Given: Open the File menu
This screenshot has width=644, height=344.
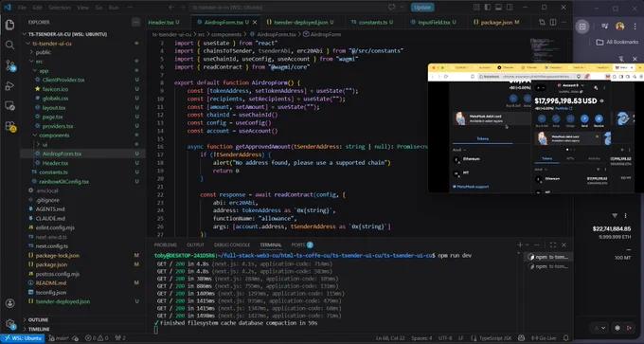Looking at the screenshot, I should [22, 8].
